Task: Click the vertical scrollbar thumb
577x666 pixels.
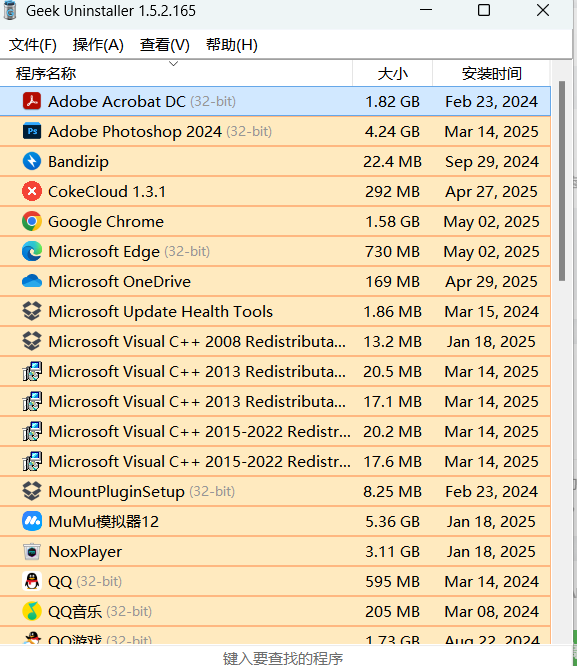Action: 562,181
